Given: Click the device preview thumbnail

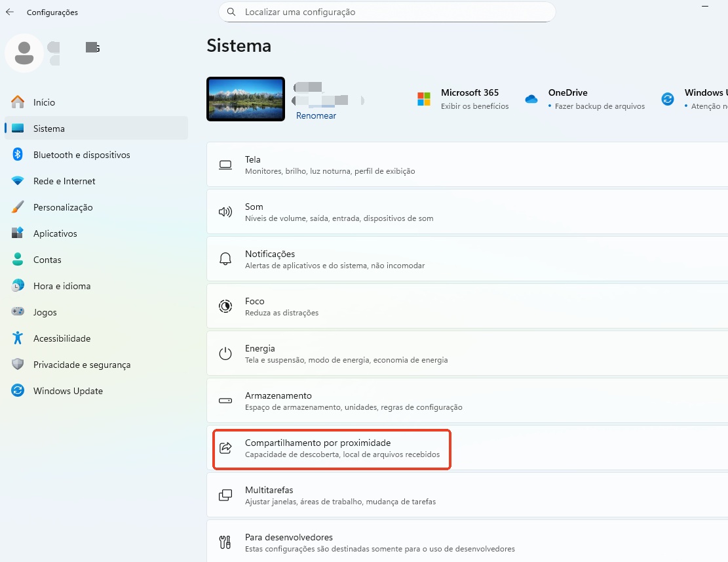Looking at the screenshot, I should coord(245,99).
